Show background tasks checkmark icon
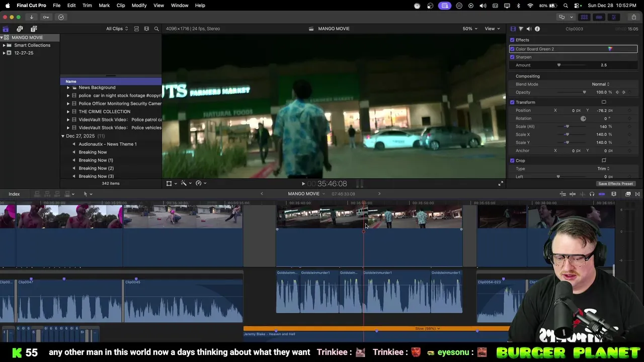The height and width of the screenshot is (362, 644). point(61,17)
